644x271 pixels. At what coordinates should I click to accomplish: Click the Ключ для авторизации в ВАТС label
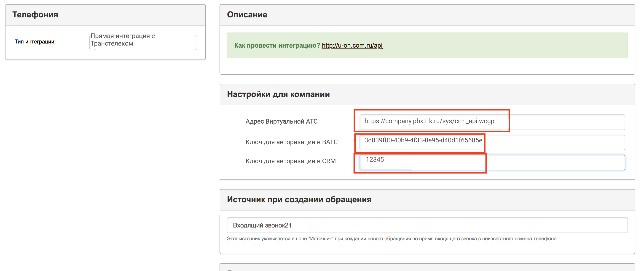(291, 142)
